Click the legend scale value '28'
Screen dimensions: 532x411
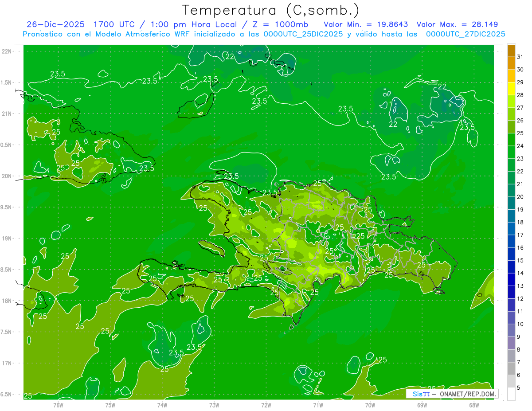(x=520, y=95)
